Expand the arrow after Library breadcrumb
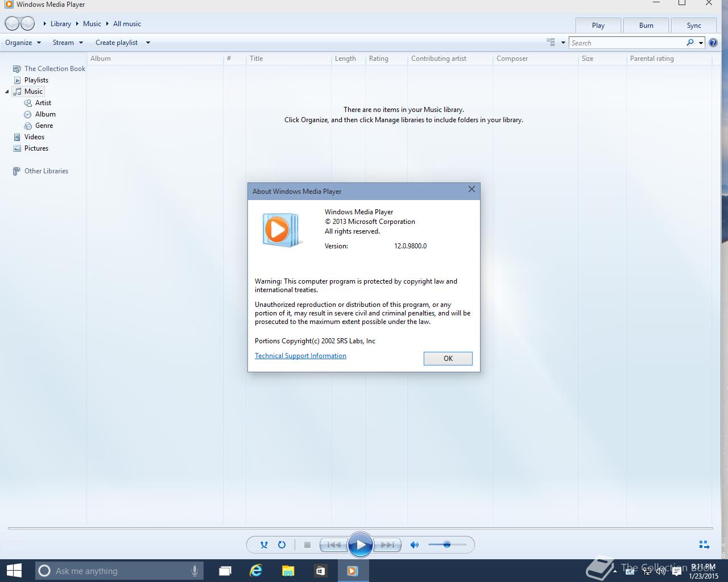The height and width of the screenshot is (582, 728). (77, 24)
